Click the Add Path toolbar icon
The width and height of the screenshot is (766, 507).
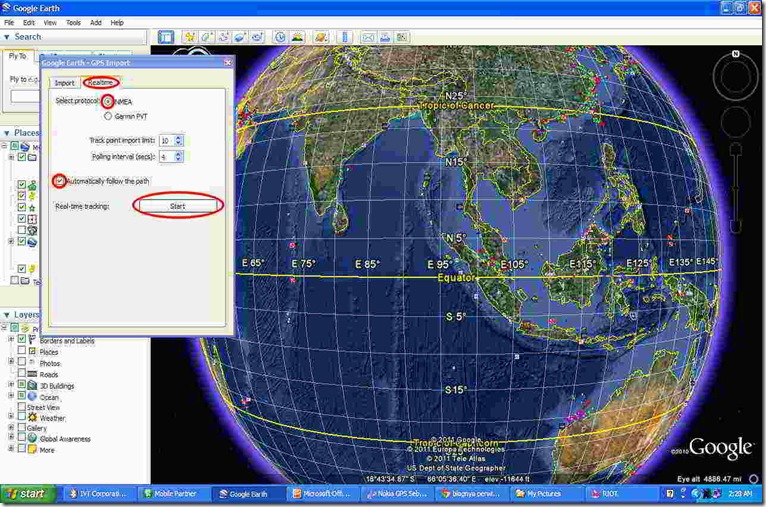(x=224, y=37)
